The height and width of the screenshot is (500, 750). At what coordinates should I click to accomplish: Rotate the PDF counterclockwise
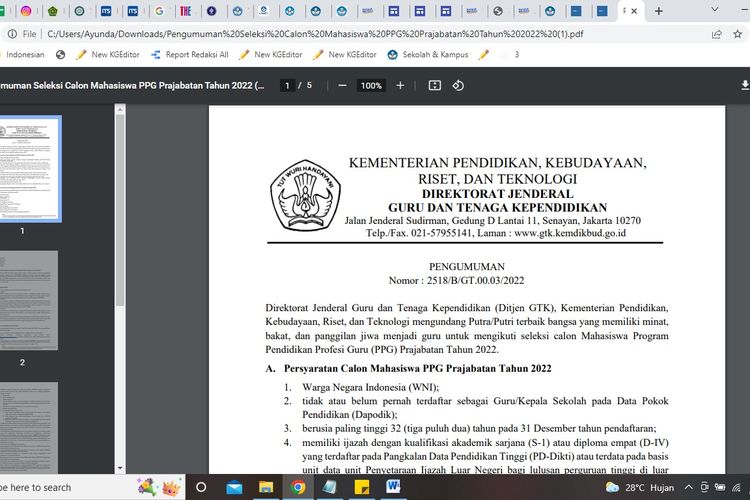click(458, 86)
